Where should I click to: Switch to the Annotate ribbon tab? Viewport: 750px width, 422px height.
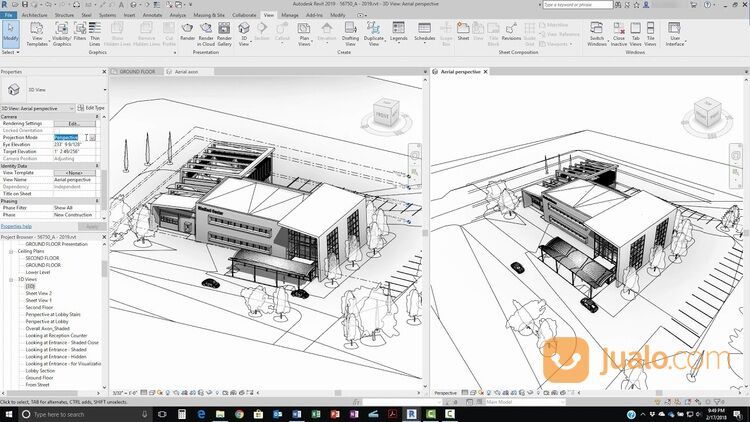point(153,15)
